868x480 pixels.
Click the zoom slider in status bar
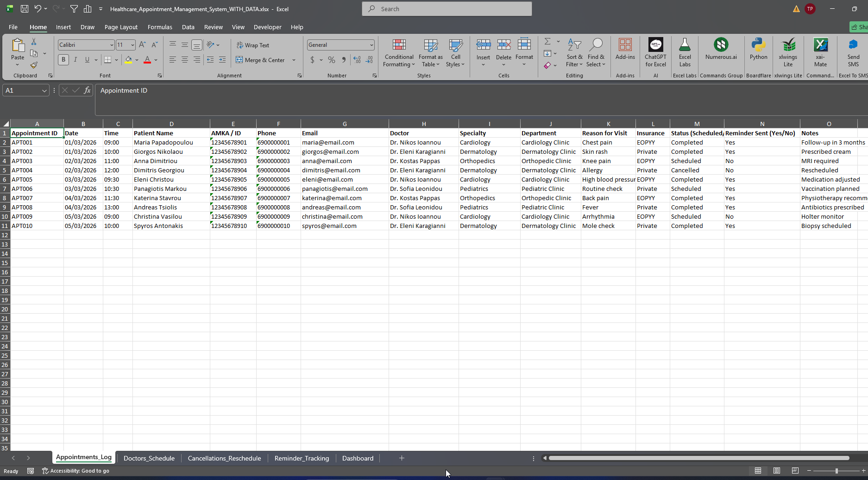836,471
